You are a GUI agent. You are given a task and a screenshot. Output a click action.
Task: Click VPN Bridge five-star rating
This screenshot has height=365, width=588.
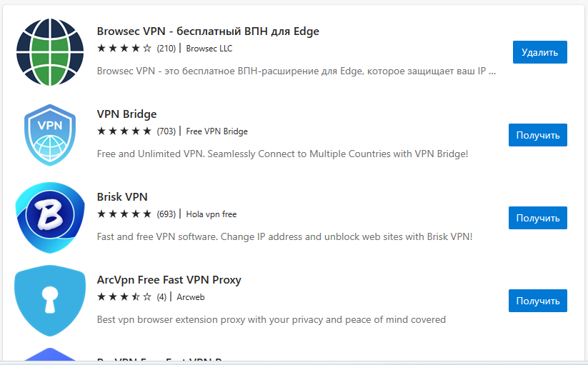click(x=124, y=131)
